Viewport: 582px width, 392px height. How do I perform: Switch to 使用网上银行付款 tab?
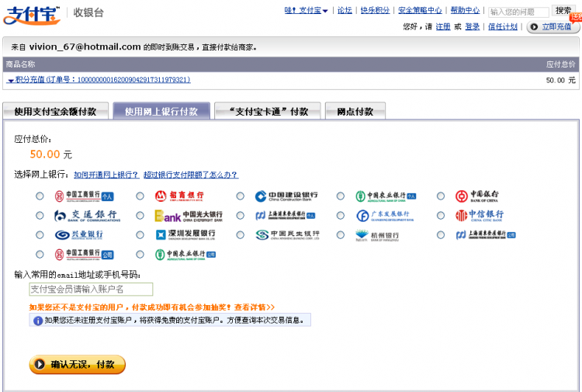[x=161, y=111]
